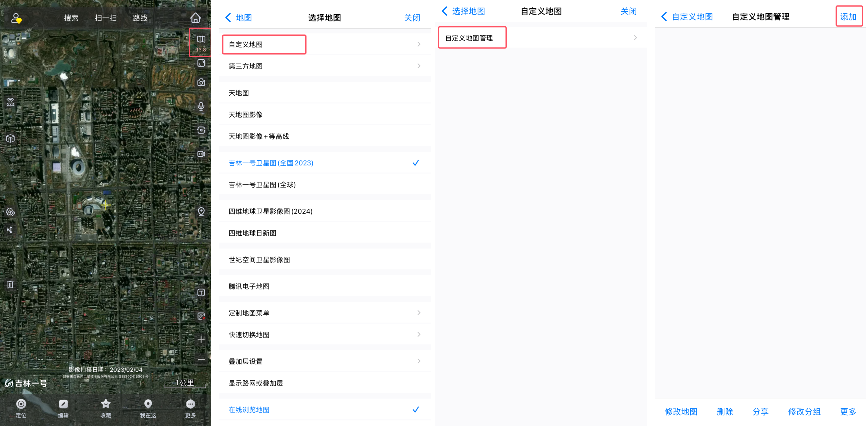Viewport: 868px width, 426px height.
Task: Select 世纪空间卫星影像图
Action: (x=325, y=260)
